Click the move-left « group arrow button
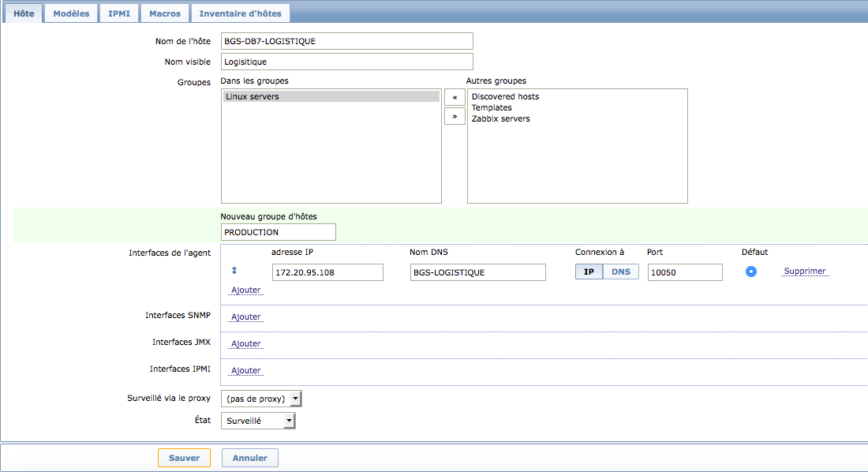Image resolution: width=868 pixels, height=472 pixels. coord(455,98)
